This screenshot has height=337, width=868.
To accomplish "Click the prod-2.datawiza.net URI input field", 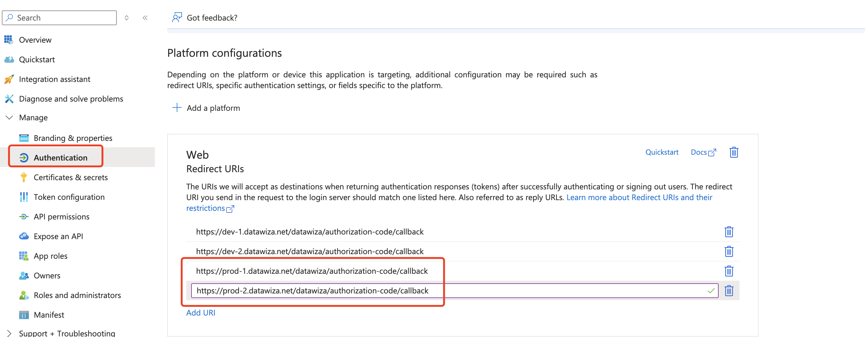I will 455,291.
